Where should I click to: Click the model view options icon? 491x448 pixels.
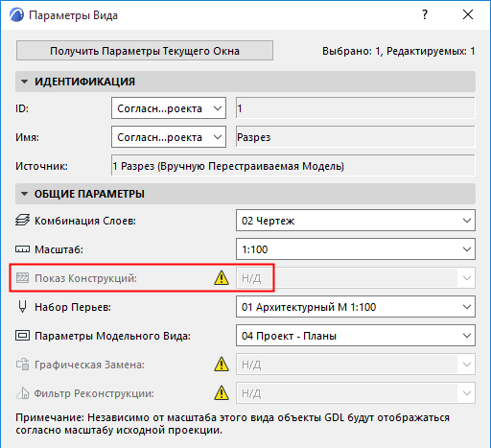(22, 336)
